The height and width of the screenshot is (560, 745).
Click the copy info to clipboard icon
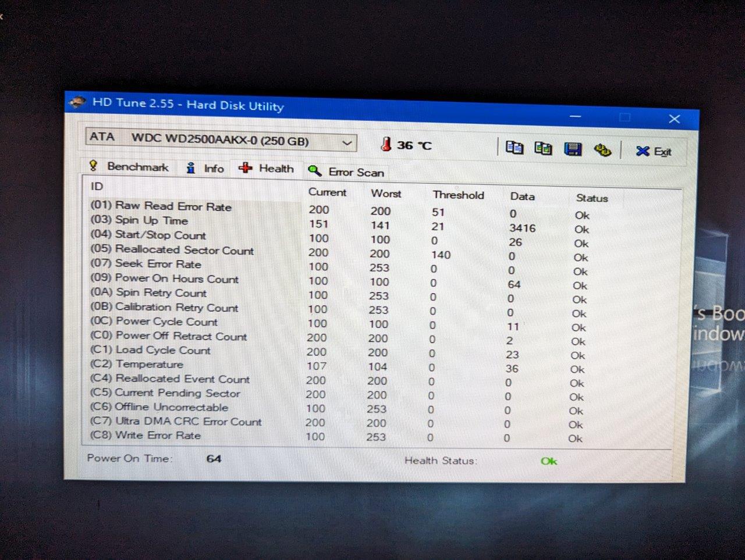coord(514,148)
